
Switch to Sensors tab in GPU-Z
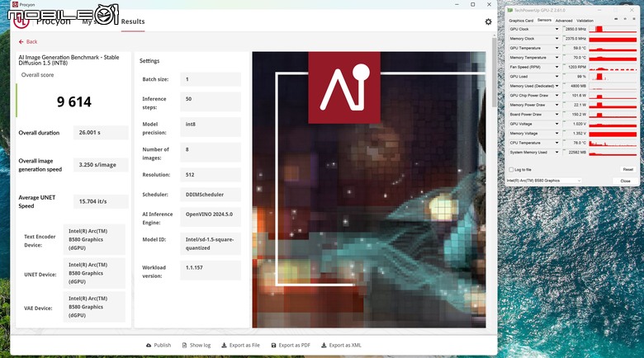544,20
